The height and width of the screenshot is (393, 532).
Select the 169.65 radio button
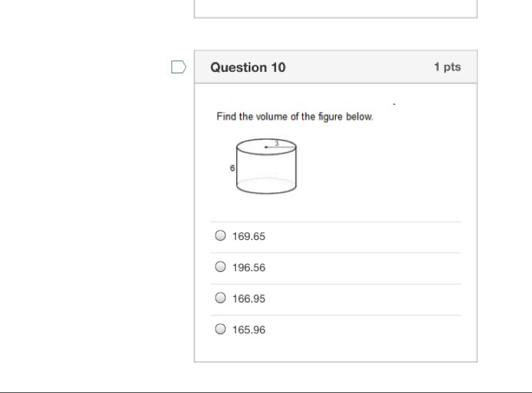(220, 236)
